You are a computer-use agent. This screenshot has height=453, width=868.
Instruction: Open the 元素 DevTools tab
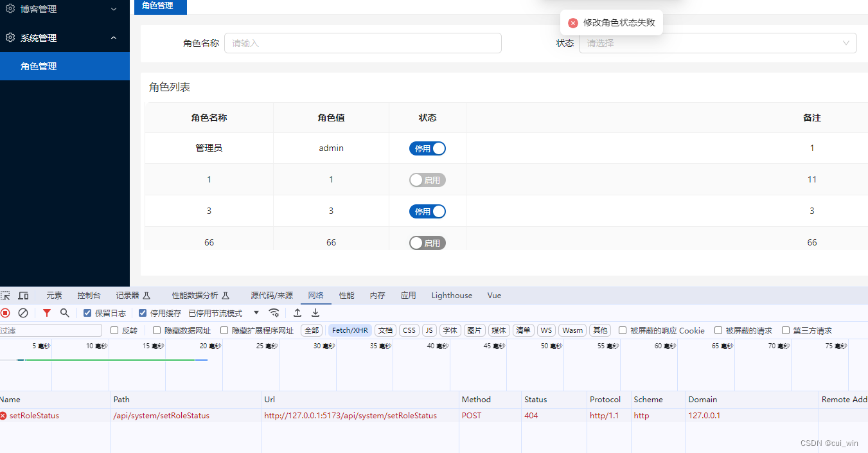click(54, 296)
